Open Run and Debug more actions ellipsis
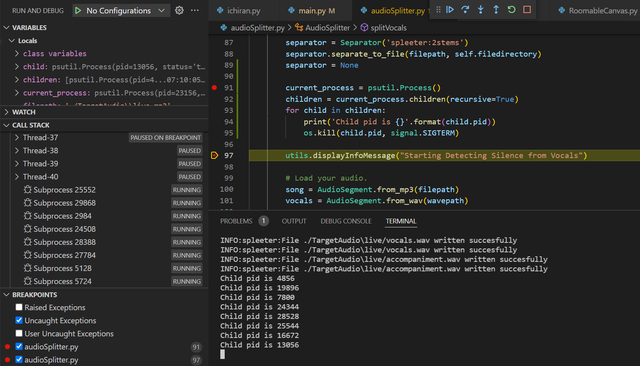The height and width of the screenshot is (366, 640). [x=195, y=11]
